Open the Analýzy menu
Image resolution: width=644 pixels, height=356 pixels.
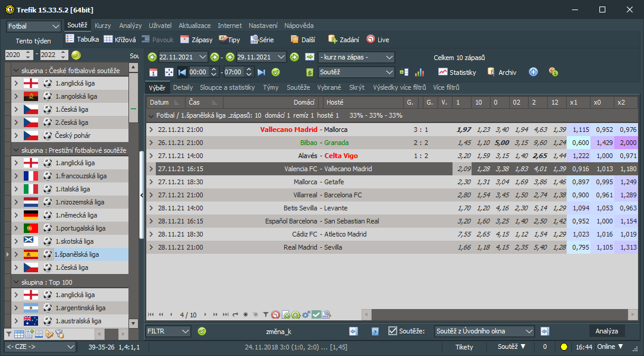click(130, 26)
